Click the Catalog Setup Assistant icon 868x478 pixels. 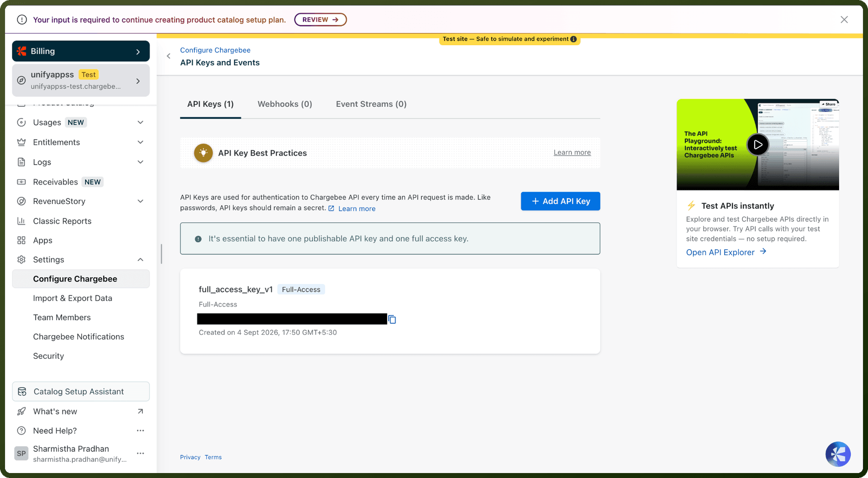click(x=22, y=392)
